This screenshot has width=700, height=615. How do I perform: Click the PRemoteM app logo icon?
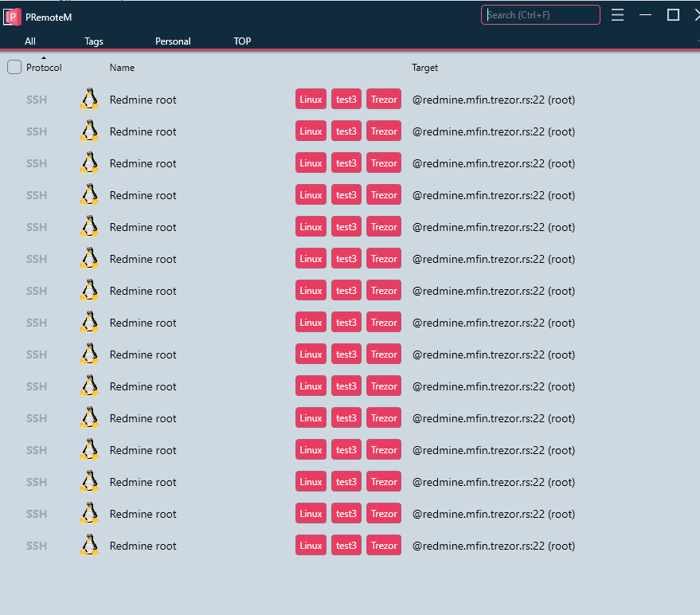[x=12, y=17]
